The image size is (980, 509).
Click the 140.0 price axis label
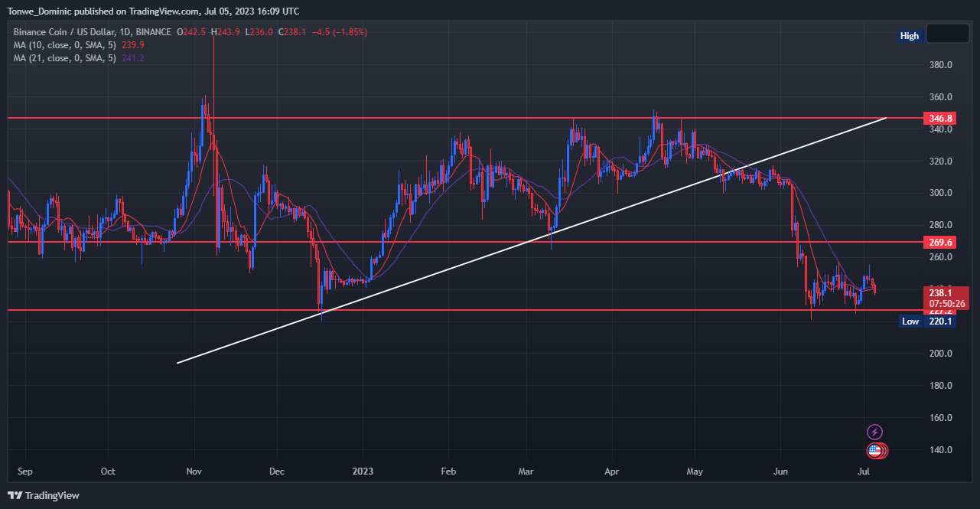point(940,450)
